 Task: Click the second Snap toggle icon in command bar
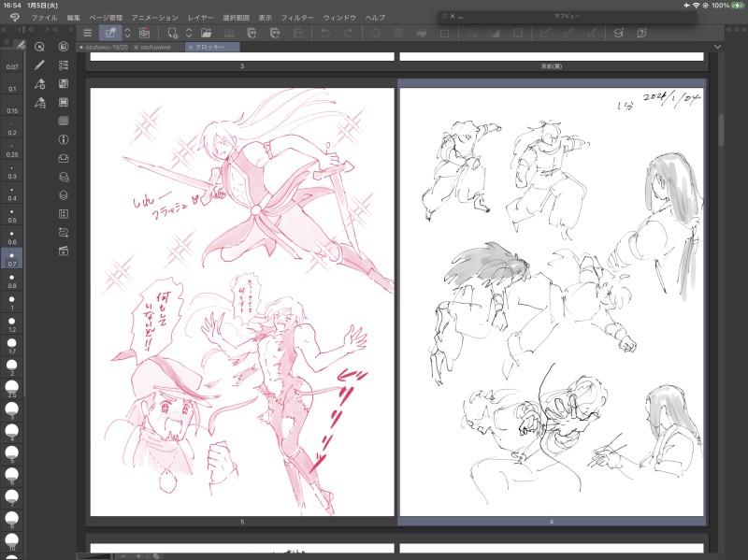point(568,33)
